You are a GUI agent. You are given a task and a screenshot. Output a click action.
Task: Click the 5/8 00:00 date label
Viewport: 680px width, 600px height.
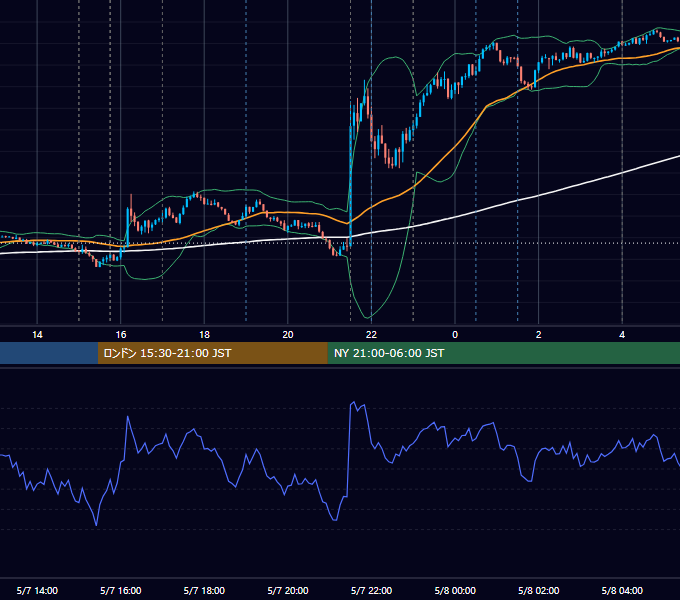click(x=455, y=590)
